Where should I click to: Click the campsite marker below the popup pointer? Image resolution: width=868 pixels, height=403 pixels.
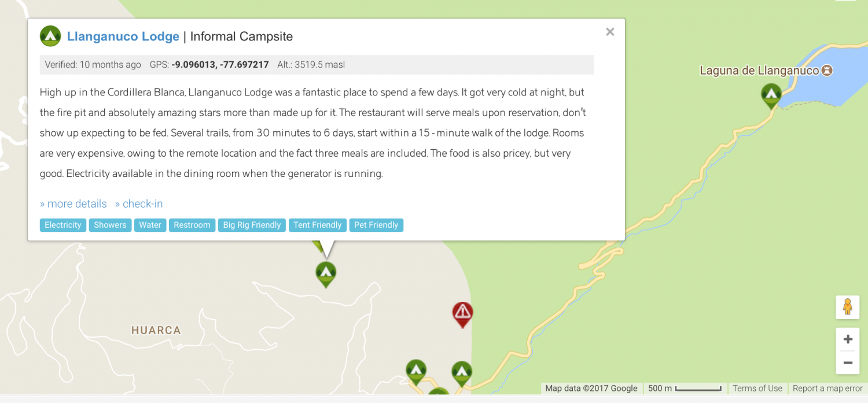pyautogui.click(x=326, y=273)
